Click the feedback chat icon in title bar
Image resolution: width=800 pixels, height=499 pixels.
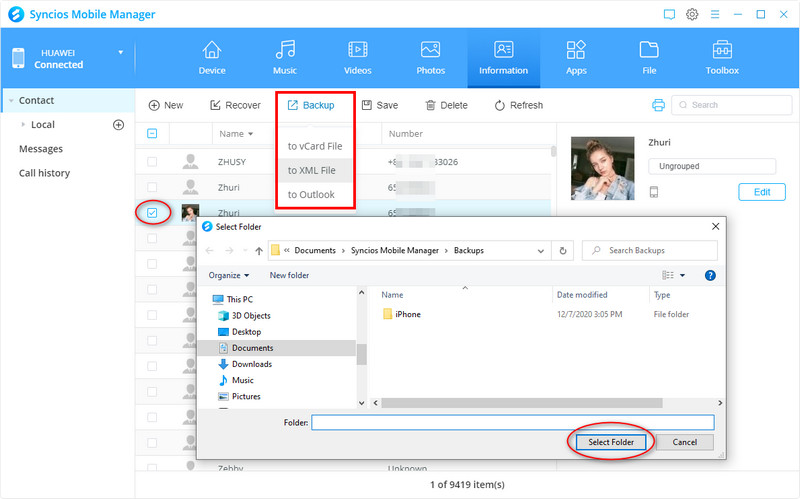669,14
